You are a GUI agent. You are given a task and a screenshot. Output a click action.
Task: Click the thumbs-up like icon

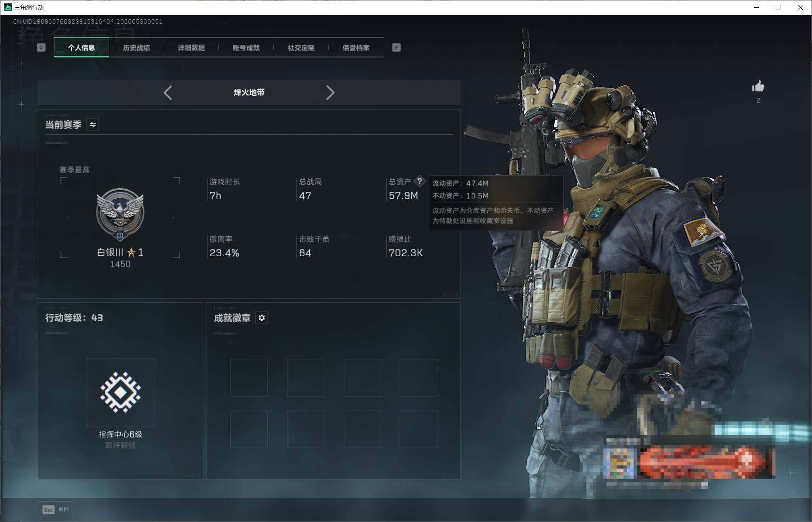758,86
